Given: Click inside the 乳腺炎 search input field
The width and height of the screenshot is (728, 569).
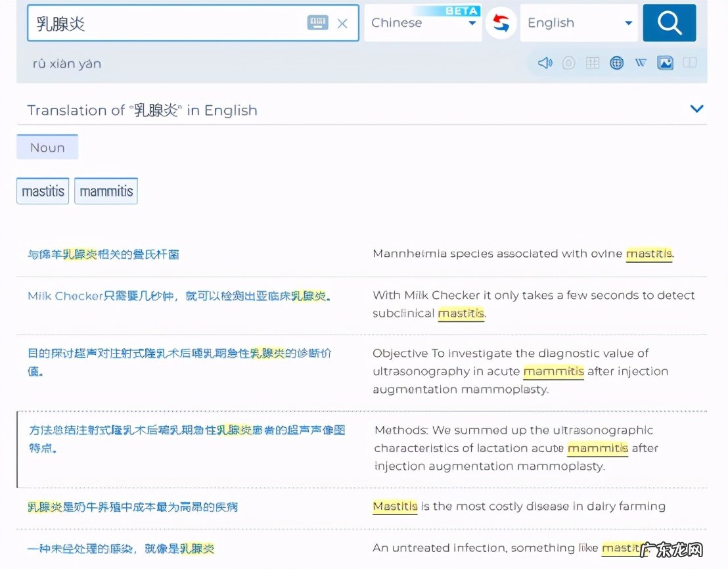Looking at the screenshot, I should (x=164, y=22).
